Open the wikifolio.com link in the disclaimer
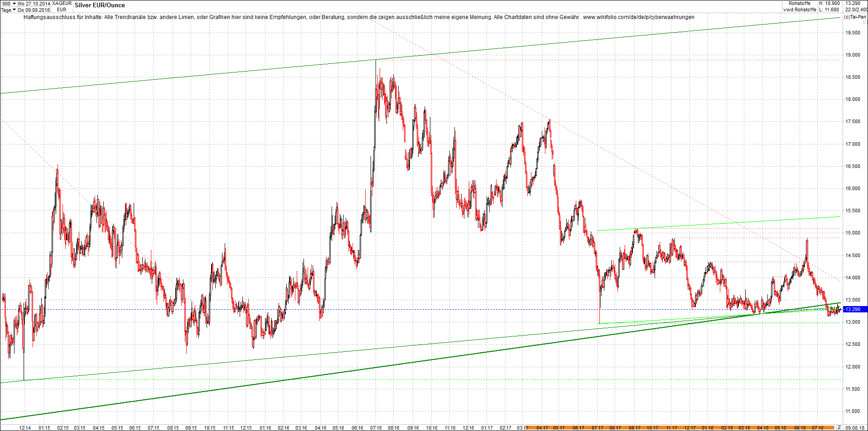The width and height of the screenshot is (868, 431). click(639, 17)
